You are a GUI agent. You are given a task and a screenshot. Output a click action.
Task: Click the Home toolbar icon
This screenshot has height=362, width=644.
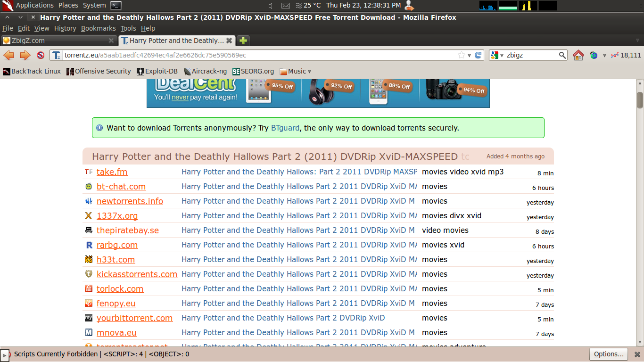click(x=578, y=55)
